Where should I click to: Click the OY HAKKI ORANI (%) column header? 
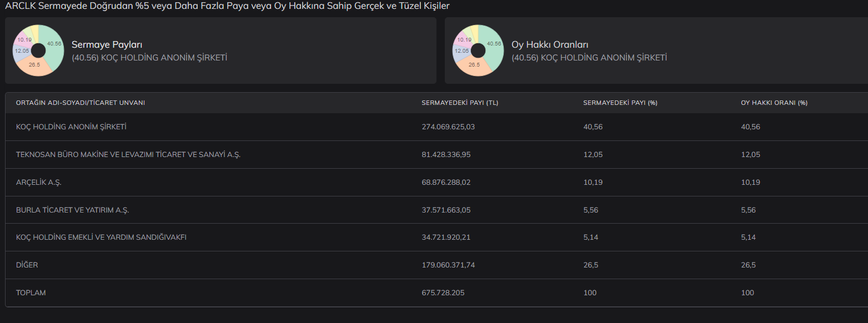point(774,103)
